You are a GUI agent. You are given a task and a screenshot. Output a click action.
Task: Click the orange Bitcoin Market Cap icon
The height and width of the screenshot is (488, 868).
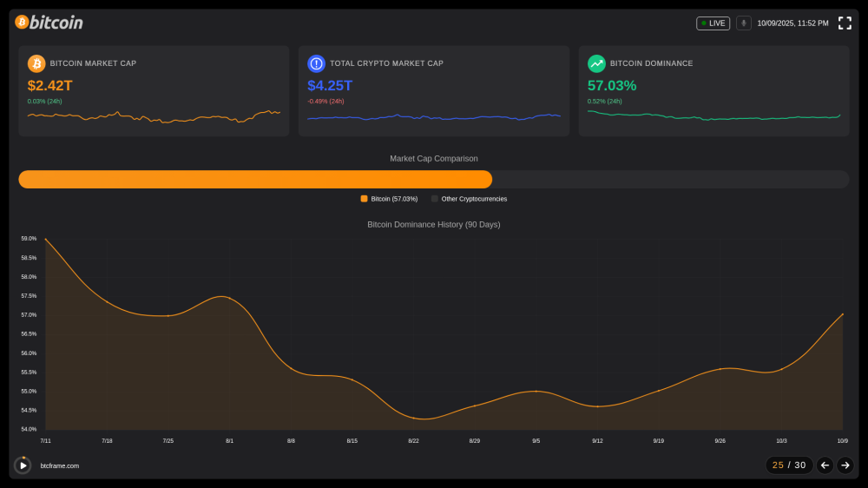(36, 63)
